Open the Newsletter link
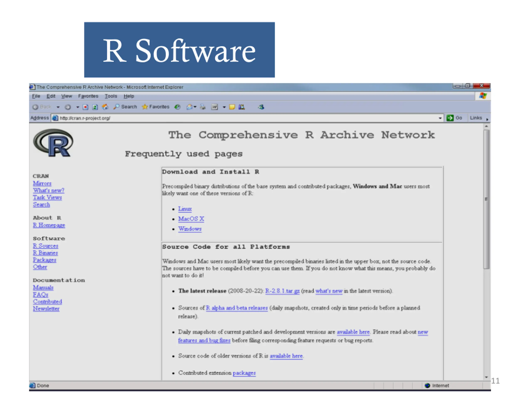 click(46, 309)
